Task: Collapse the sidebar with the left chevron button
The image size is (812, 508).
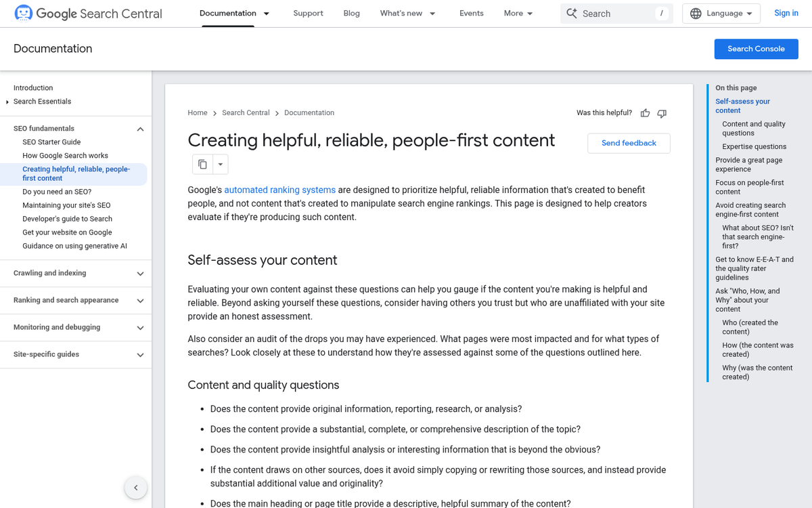Action: point(135,488)
